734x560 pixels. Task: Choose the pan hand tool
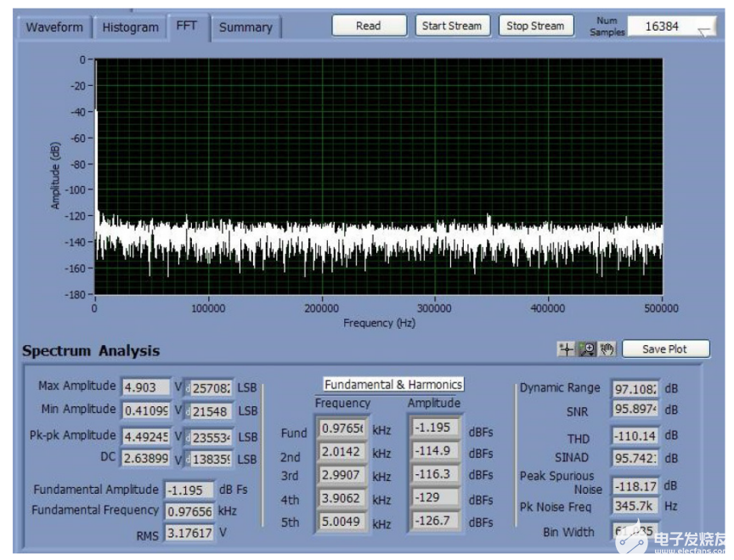tap(606, 349)
